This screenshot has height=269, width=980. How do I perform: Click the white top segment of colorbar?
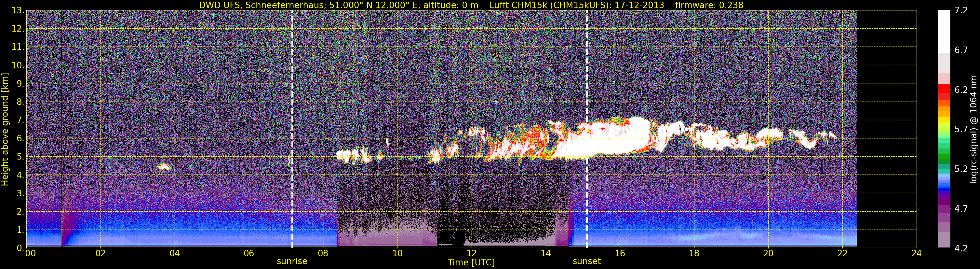coord(944,31)
